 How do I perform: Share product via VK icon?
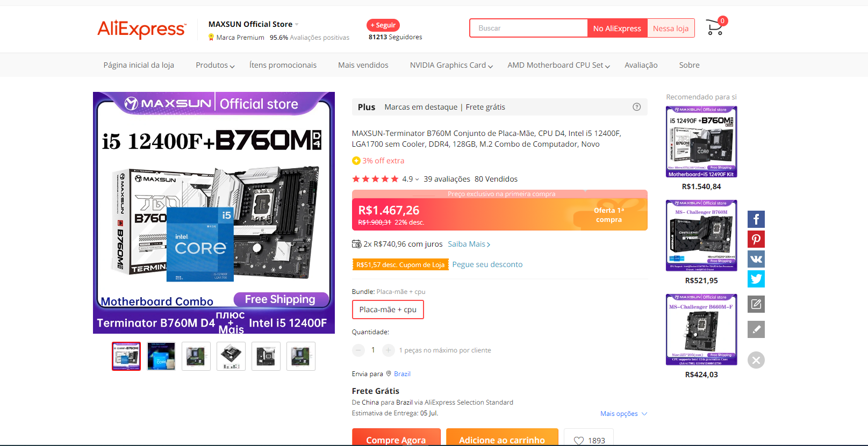(x=756, y=259)
